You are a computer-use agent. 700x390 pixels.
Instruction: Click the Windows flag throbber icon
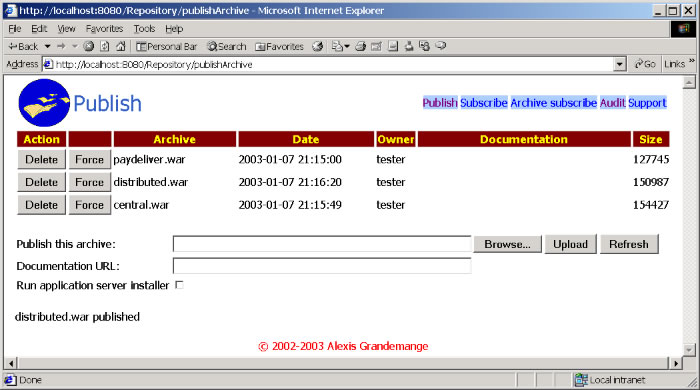tap(683, 29)
